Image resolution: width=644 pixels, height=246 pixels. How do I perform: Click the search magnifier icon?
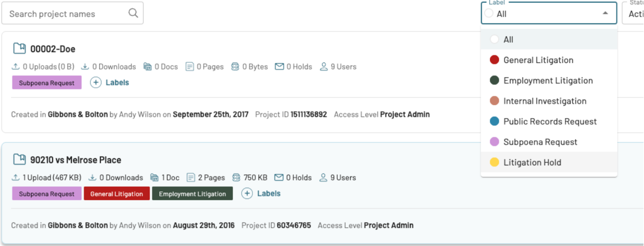tap(133, 13)
